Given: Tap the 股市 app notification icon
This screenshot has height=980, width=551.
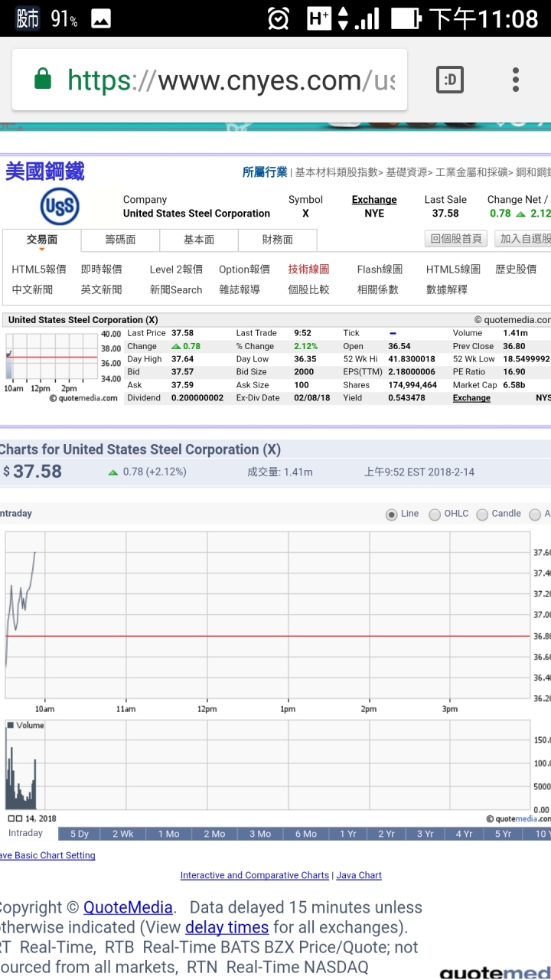Looking at the screenshot, I should coord(28,18).
